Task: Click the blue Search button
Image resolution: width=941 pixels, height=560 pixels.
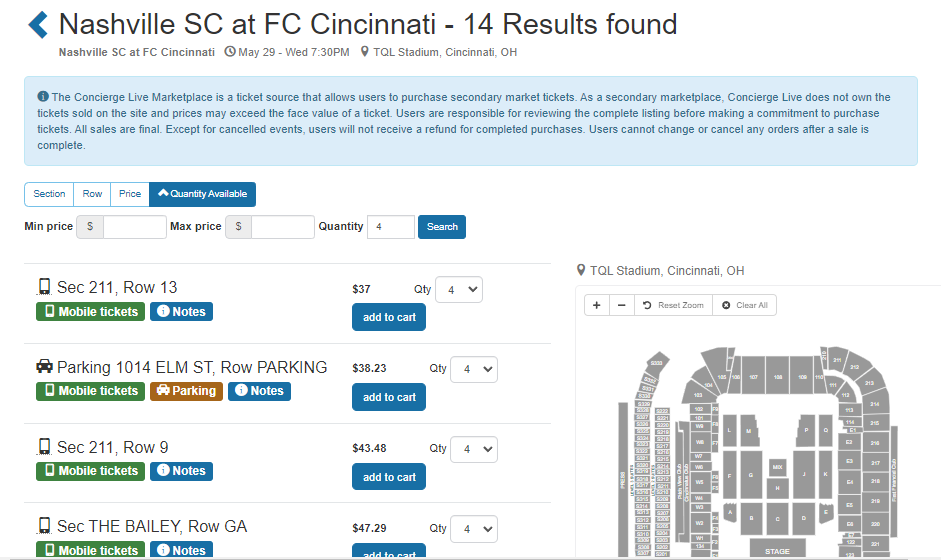Action: coord(442,227)
